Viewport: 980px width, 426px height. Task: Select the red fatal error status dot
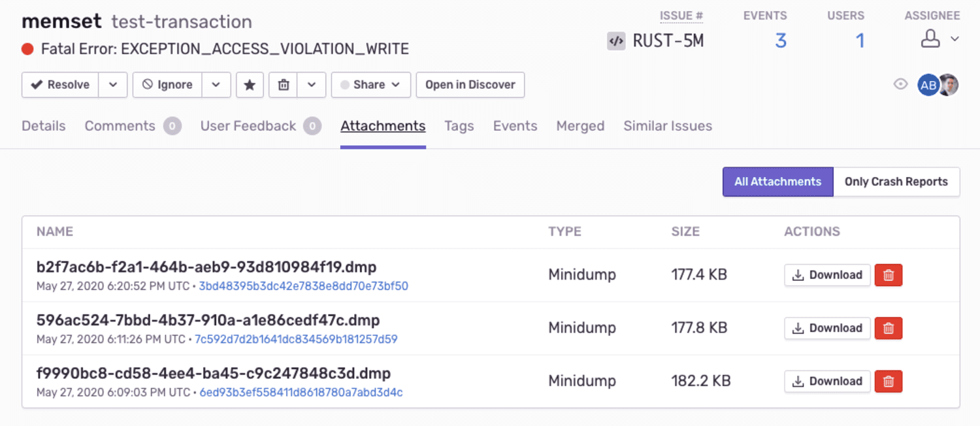pyautogui.click(x=27, y=48)
